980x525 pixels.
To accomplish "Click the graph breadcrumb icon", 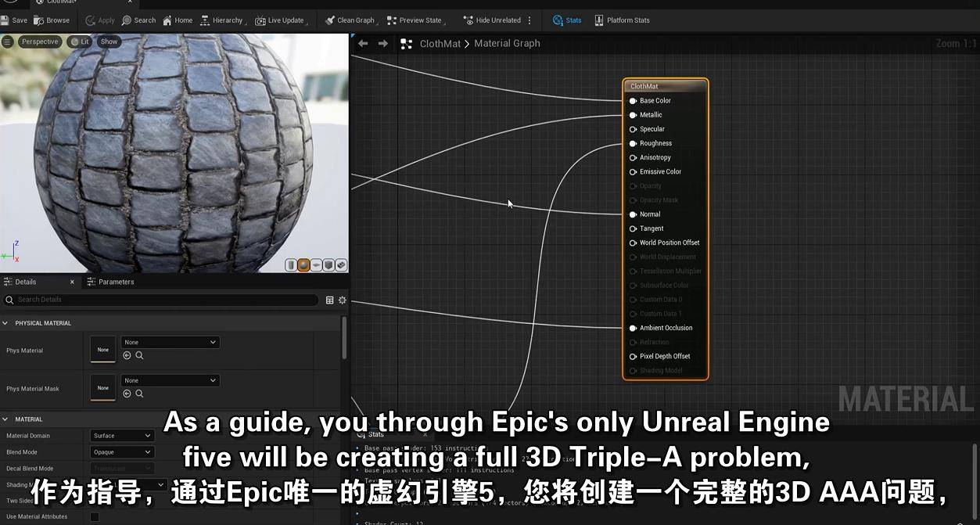I will pos(406,44).
